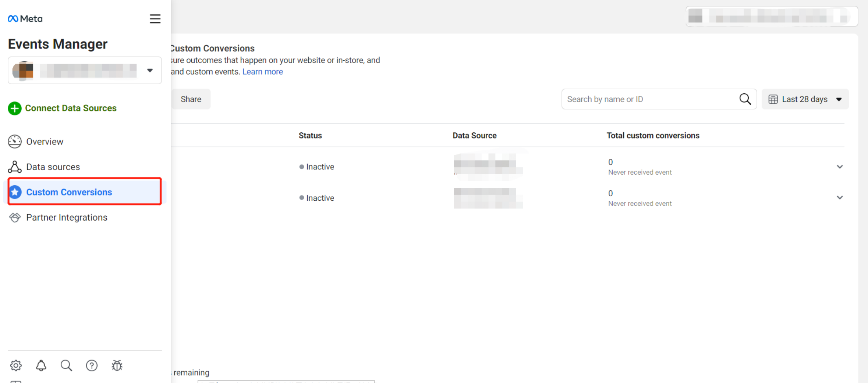Click first row's Never received event text
Screen dimensions: 868x383
pos(640,172)
